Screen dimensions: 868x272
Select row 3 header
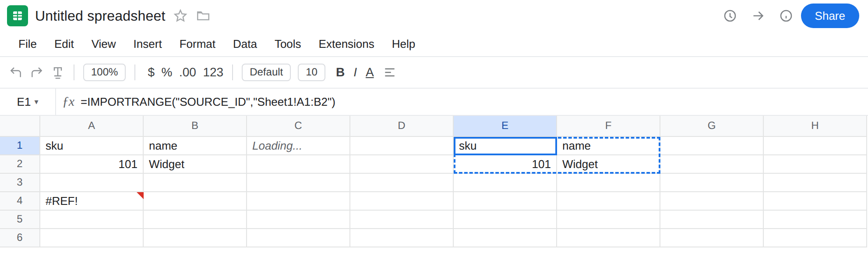click(20, 183)
